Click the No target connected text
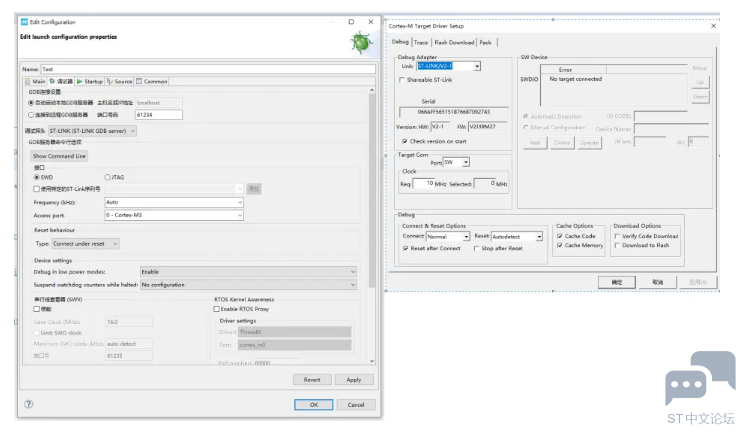The width and height of the screenshot is (744, 434). coord(575,79)
